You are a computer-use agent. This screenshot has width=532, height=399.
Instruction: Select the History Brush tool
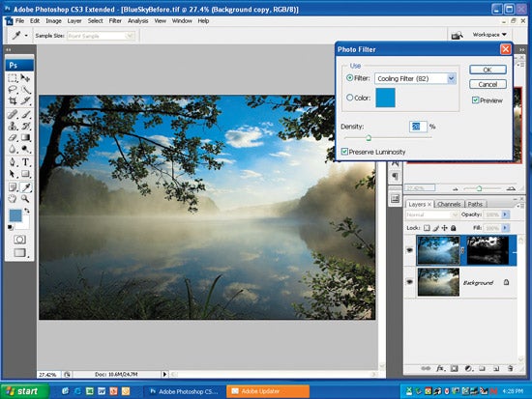25,127
